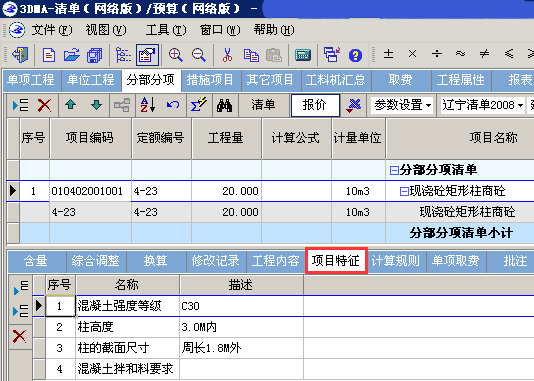Zoom in with the plus magnifier
The image size is (534, 381).
[x=176, y=54]
